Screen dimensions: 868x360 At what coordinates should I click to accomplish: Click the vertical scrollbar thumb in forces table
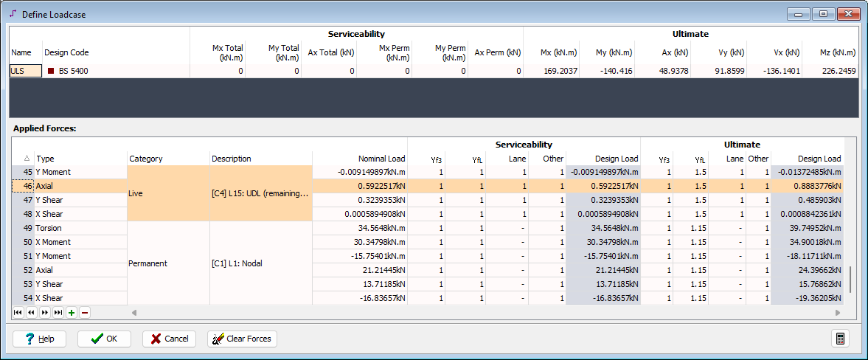point(852,280)
